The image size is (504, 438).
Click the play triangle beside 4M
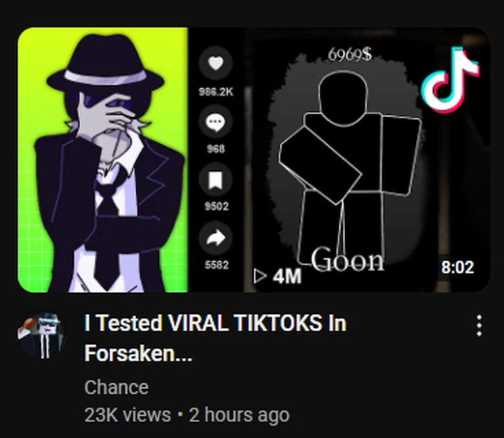pos(260,276)
